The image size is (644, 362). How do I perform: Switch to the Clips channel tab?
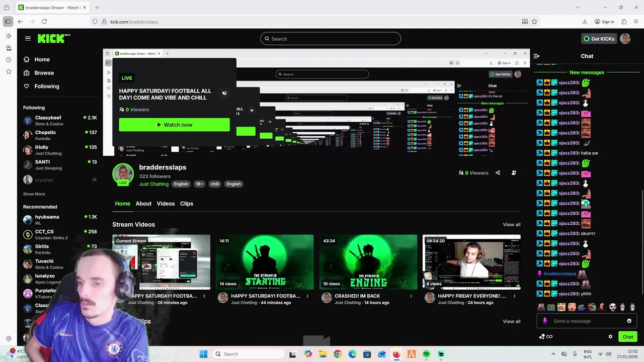point(187,204)
